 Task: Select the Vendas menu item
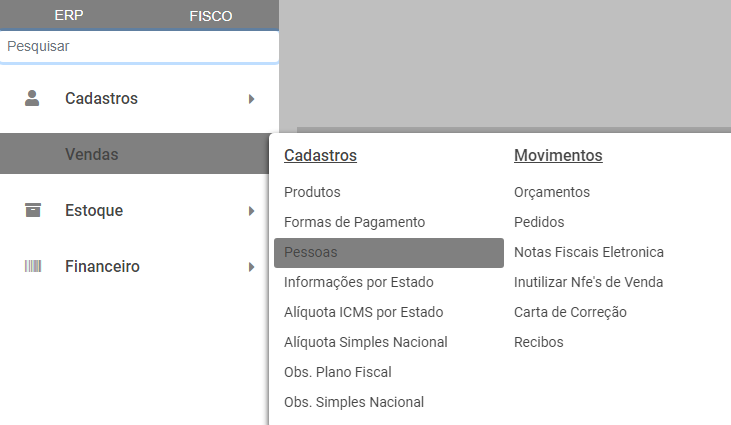(x=92, y=154)
